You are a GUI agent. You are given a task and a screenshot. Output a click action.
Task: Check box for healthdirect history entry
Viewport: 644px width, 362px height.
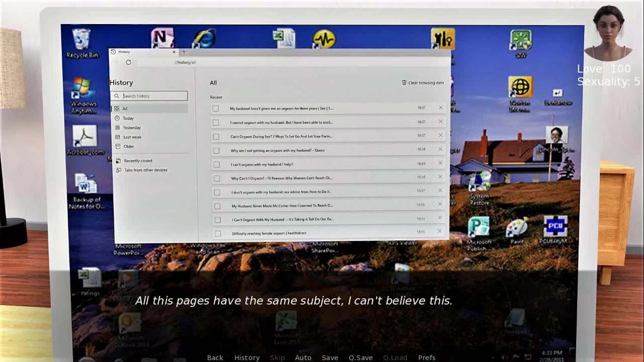point(217,233)
